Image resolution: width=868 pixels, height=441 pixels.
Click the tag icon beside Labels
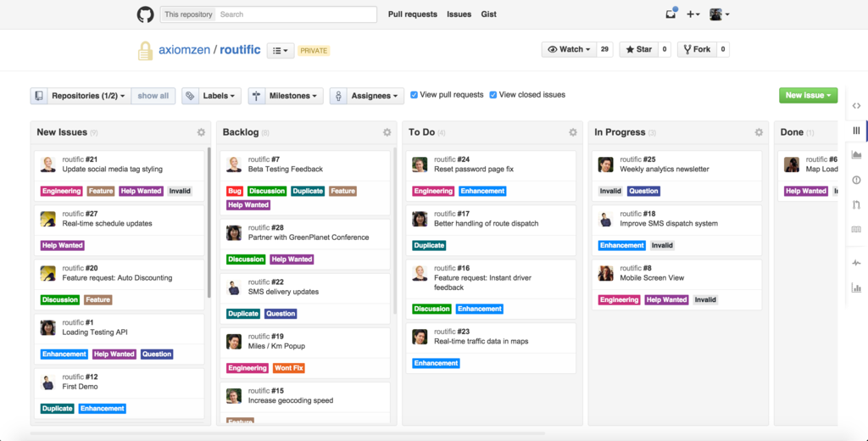click(x=190, y=96)
